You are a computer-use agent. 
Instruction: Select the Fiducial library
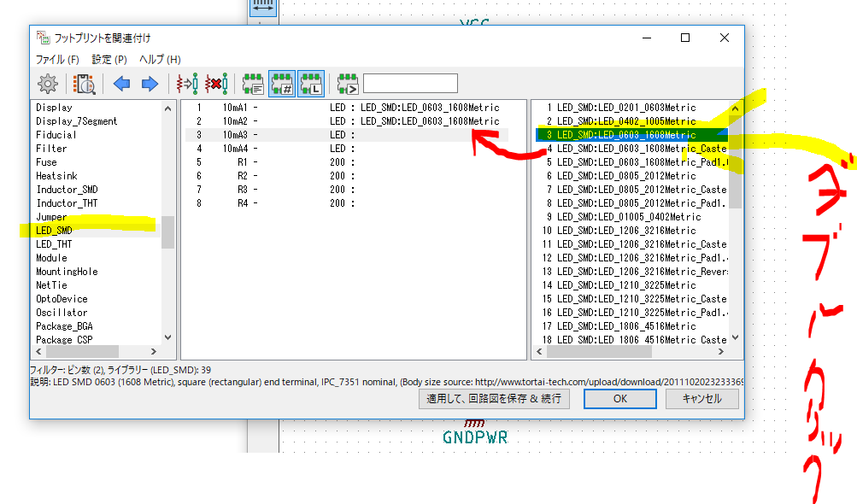pos(56,134)
